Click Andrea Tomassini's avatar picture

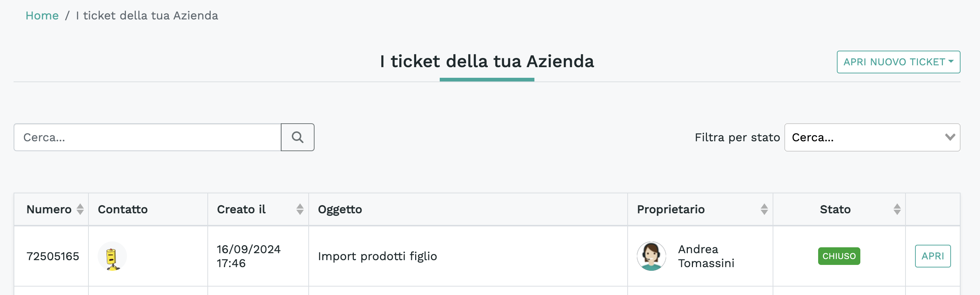tap(651, 256)
